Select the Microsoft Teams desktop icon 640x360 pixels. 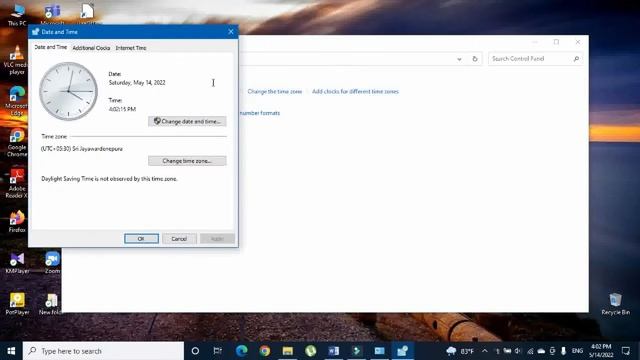coord(52,13)
